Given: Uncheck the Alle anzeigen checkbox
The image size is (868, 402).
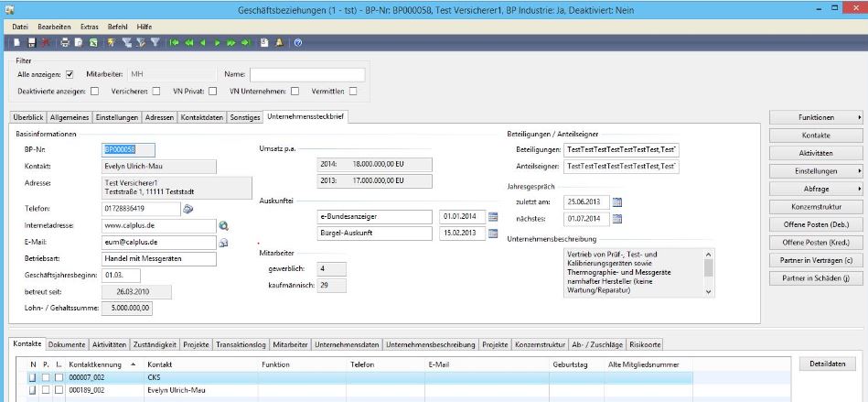Looking at the screenshot, I should tap(70, 74).
